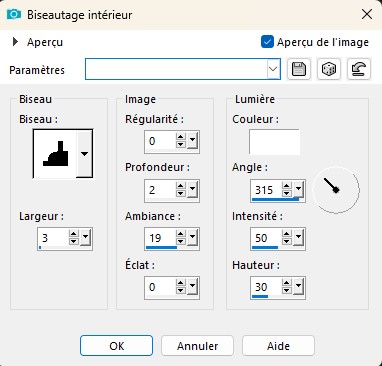Click the Intensité value field

coord(266,238)
